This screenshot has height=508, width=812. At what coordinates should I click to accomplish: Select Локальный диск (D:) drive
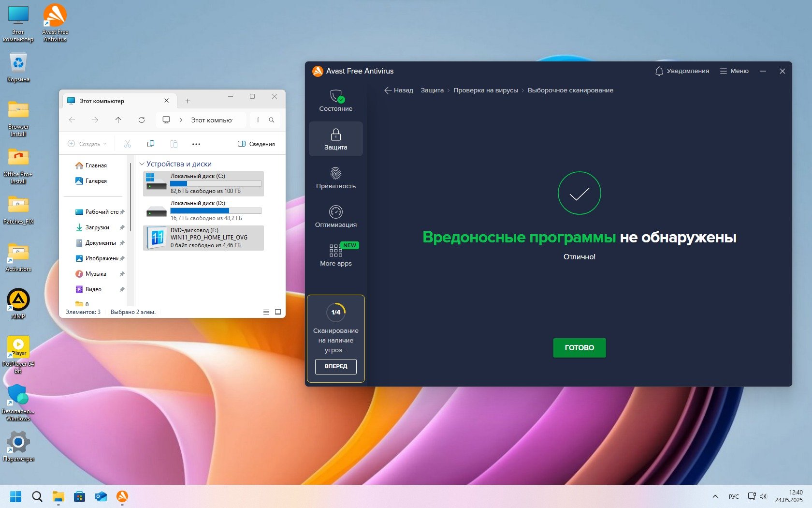click(x=203, y=211)
